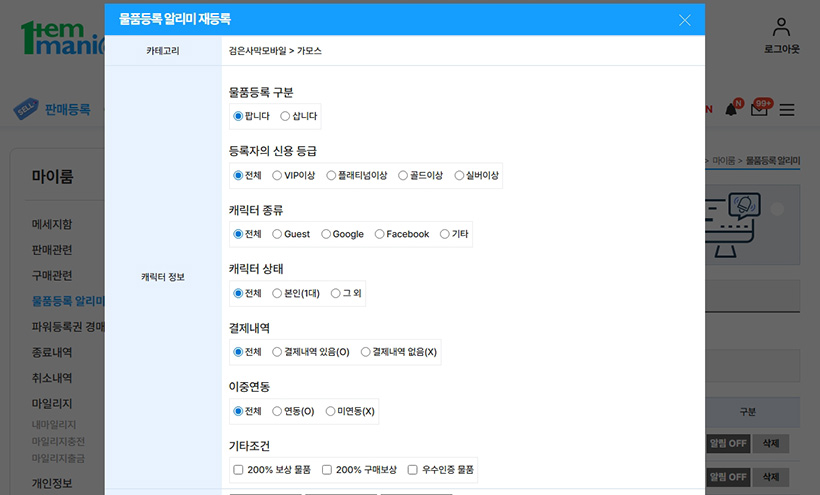820x495 pixels.
Task: Enable the 200% 보상 물품 checkbox
Action: pyautogui.click(x=238, y=469)
